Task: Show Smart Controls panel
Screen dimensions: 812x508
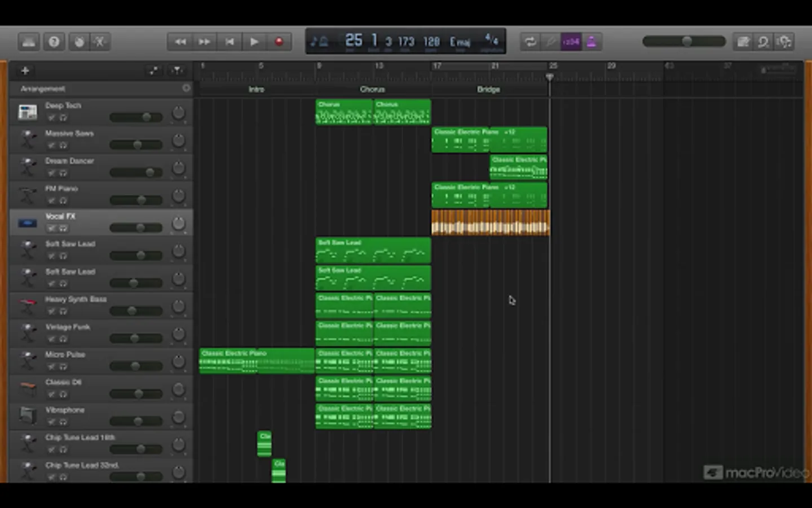Action: [x=79, y=42]
